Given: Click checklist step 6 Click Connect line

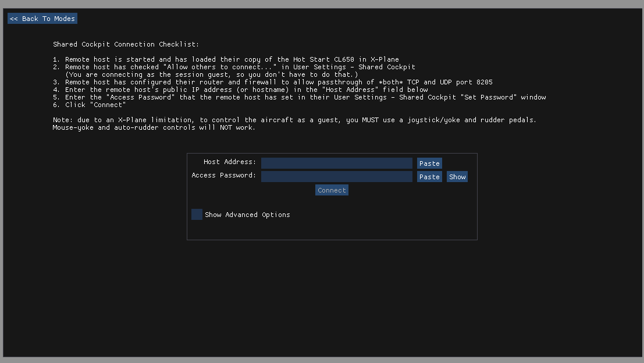Looking at the screenshot, I should [x=89, y=105].
